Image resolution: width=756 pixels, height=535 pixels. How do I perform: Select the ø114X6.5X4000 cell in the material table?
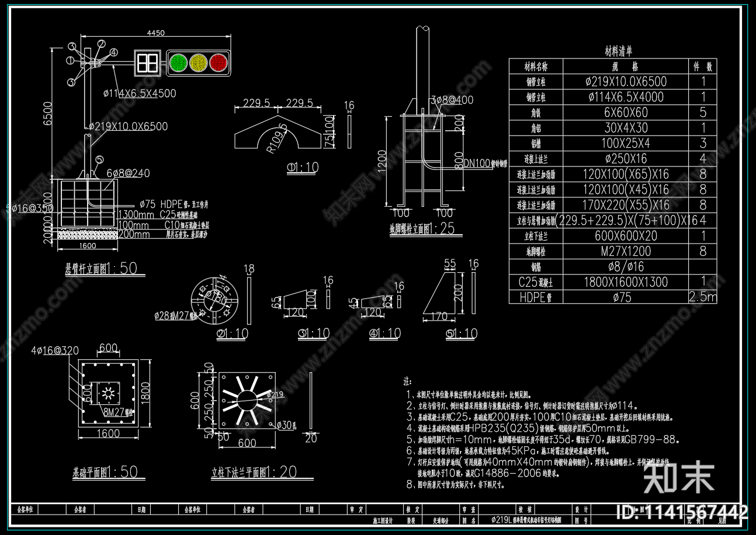626,97
